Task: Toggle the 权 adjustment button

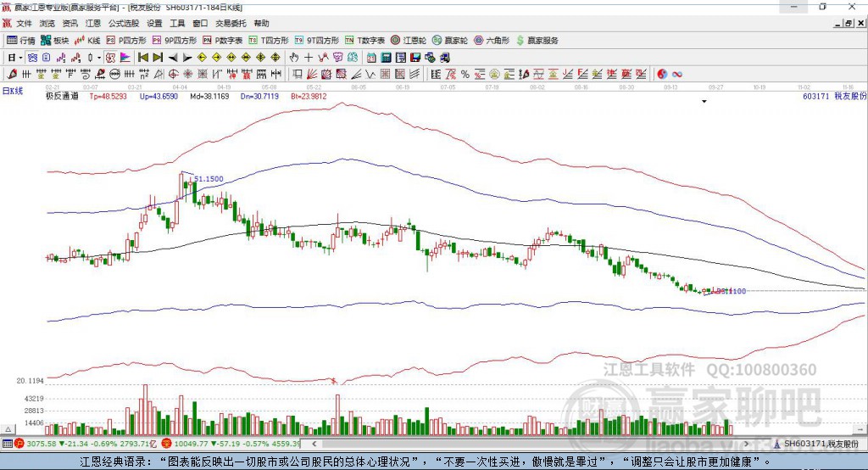Action: 110,58
